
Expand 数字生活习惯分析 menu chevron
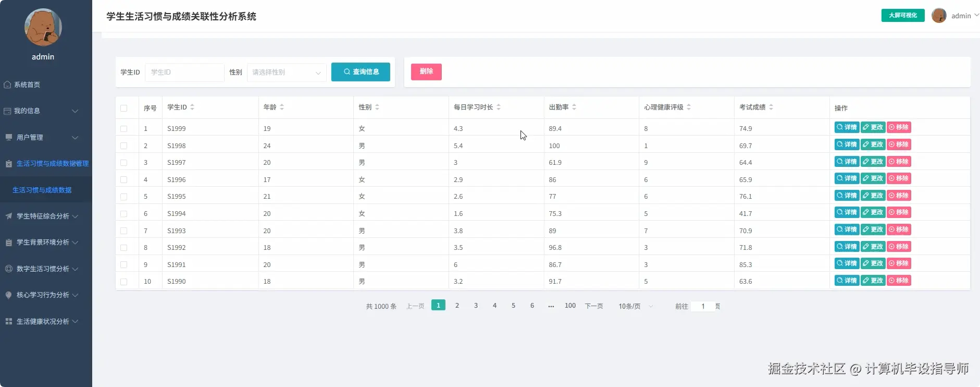(75, 269)
